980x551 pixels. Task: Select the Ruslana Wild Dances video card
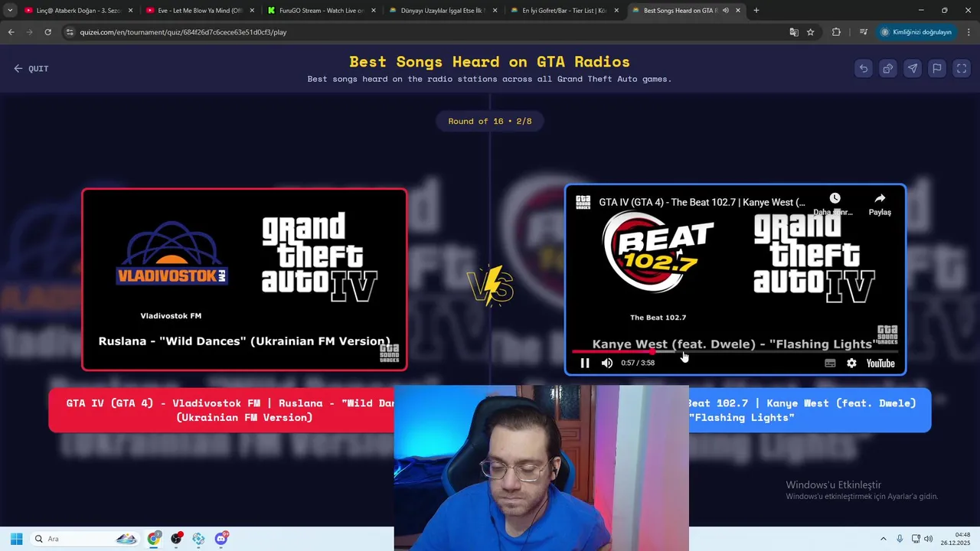[x=244, y=279]
